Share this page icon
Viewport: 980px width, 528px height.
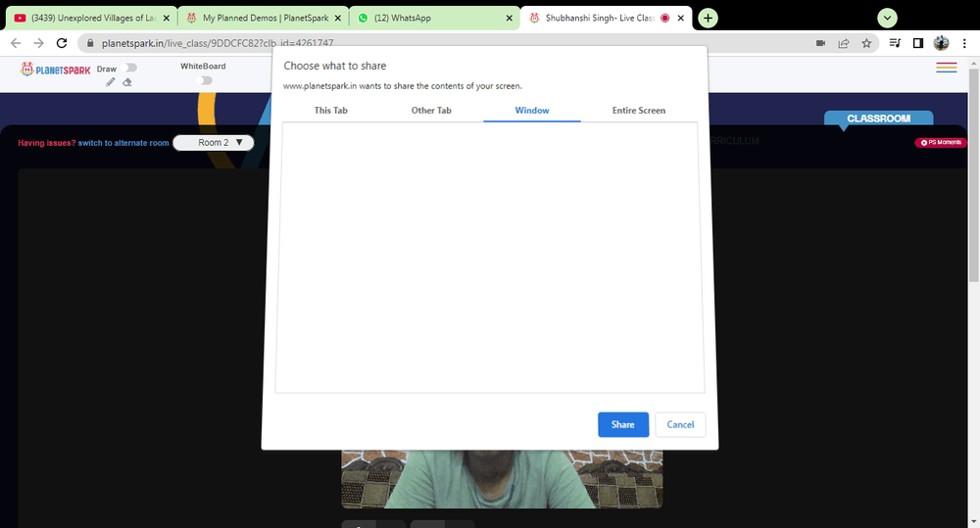(x=844, y=43)
